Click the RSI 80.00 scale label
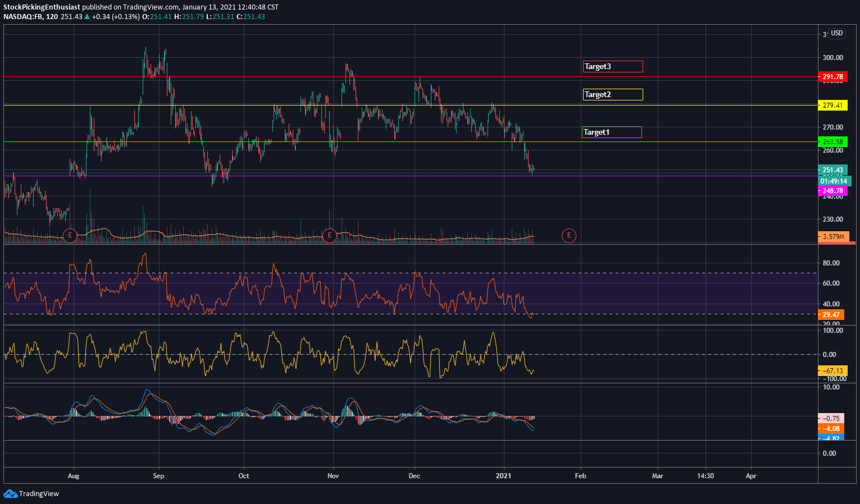 click(831, 263)
